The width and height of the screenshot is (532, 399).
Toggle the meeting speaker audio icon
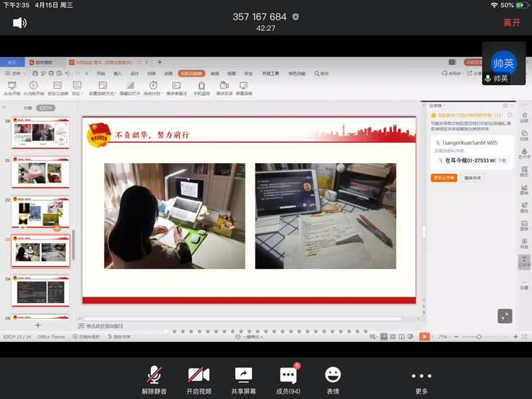pyautogui.click(x=20, y=23)
